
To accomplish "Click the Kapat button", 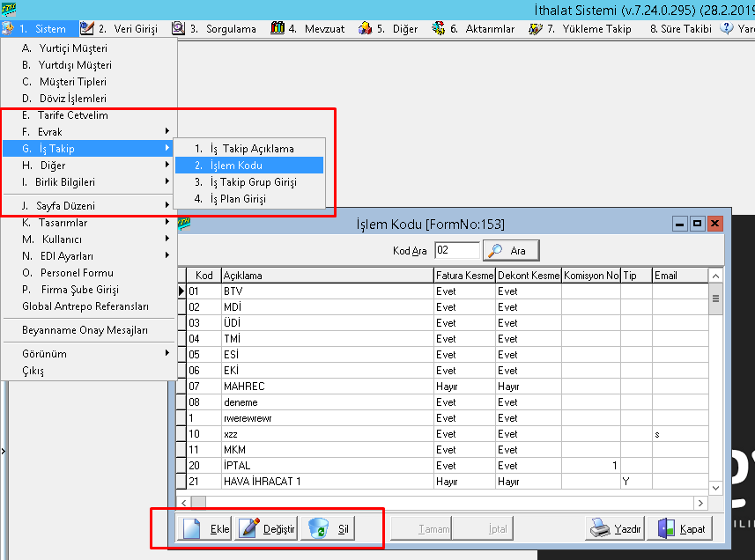I will point(680,528).
